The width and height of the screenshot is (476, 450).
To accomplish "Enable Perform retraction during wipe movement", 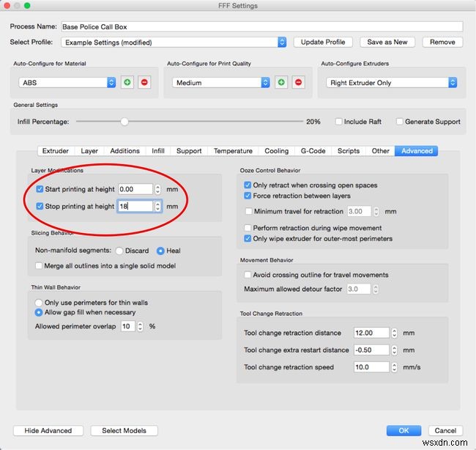I will point(248,228).
